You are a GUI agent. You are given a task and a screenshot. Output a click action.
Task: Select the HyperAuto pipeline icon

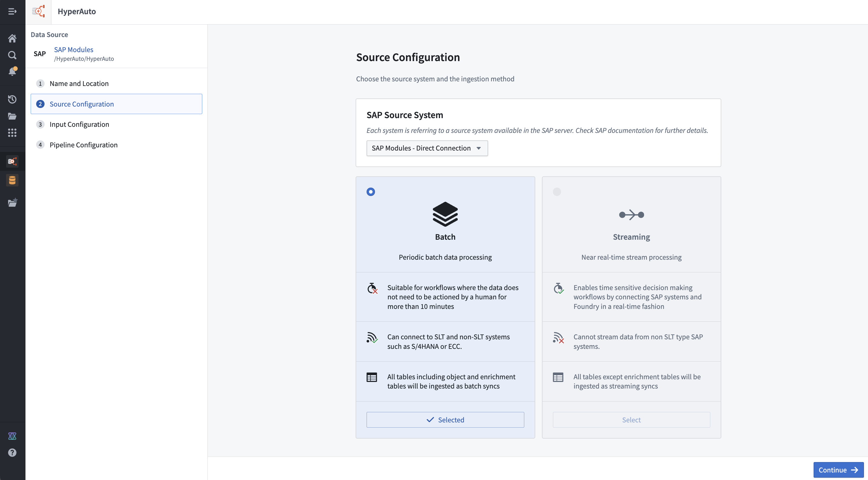point(12,161)
